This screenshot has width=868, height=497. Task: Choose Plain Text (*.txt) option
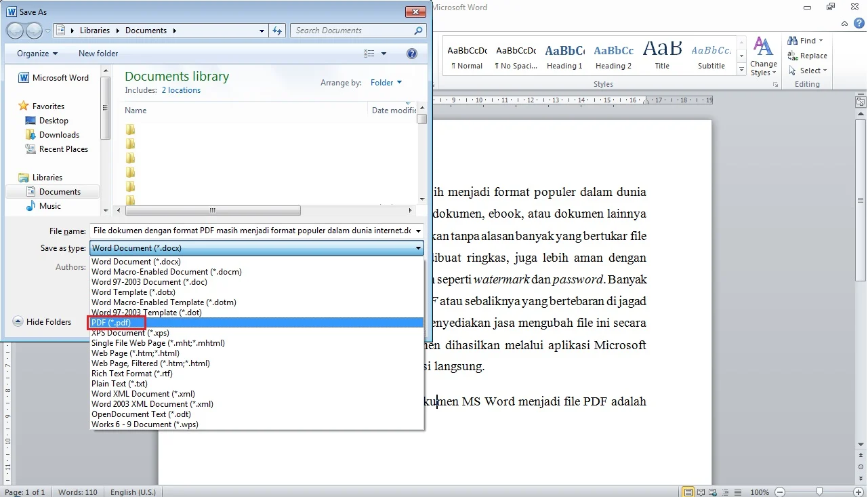(x=257, y=384)
